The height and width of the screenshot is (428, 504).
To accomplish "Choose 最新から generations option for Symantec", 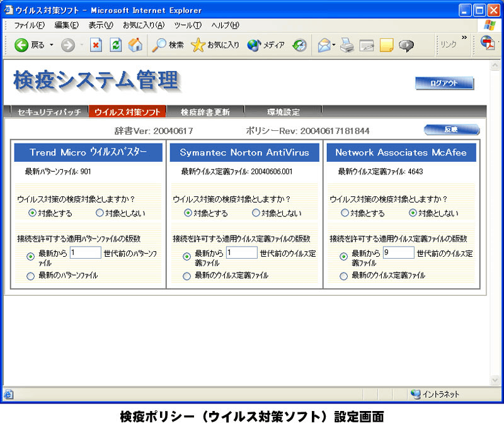I will click(186, 256).
